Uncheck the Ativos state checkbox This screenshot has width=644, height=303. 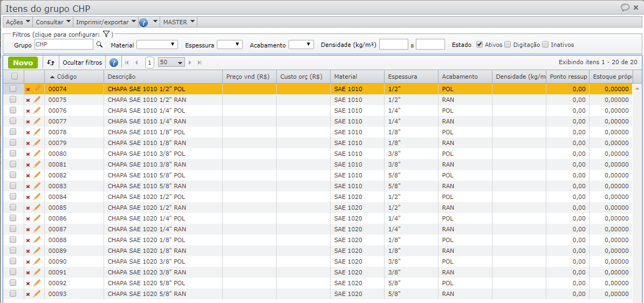[479, 45]
